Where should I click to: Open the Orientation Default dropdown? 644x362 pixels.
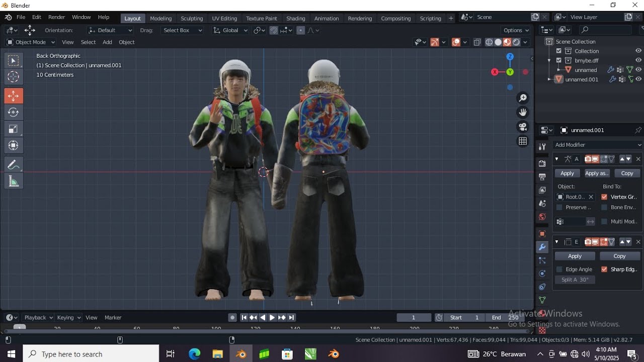click(110, 30)
